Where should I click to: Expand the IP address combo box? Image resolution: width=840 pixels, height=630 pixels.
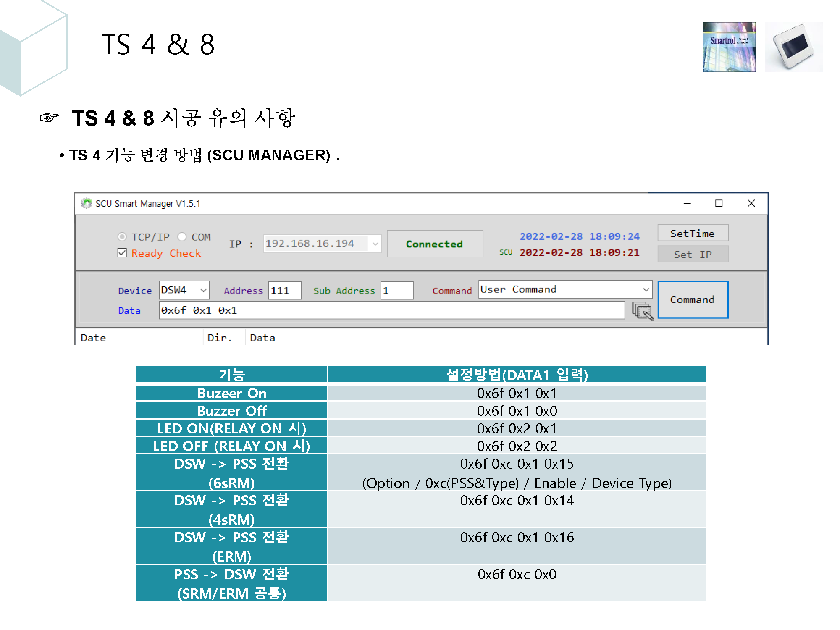point(375,244)
